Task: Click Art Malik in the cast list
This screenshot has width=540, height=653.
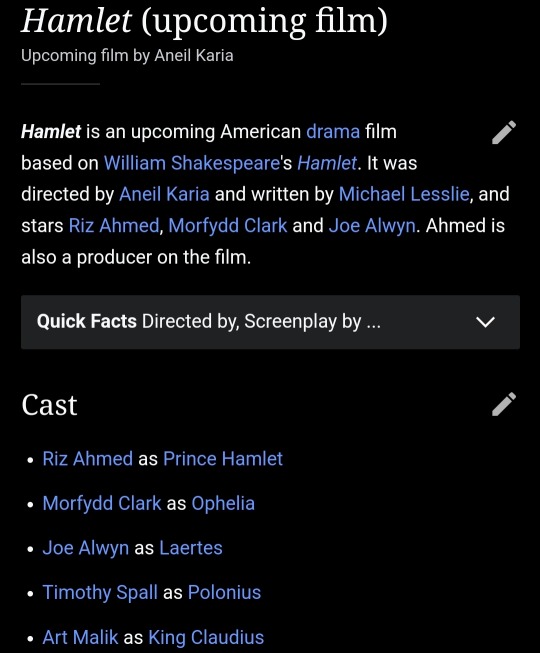Action: point(80,638)
